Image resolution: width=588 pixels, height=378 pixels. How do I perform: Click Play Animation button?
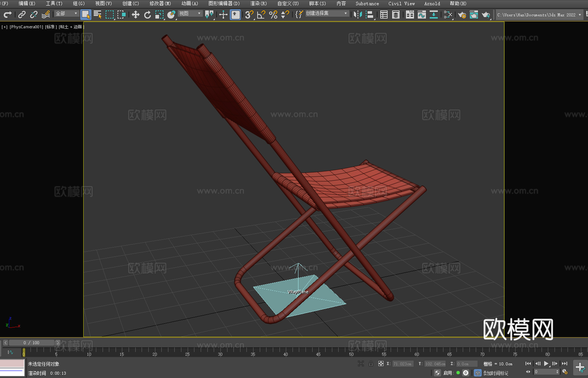pos(546,364)
